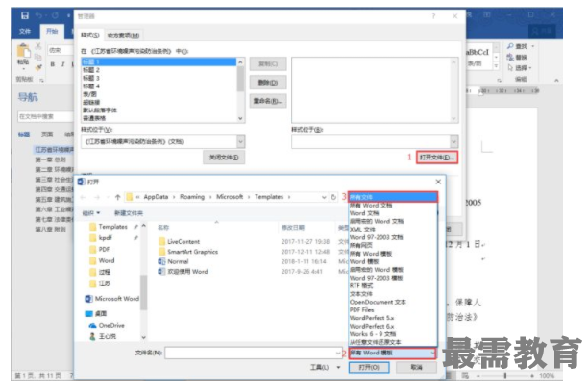
Task: Click the Undo arrow in Word's title bar
Action: click(x=38, y=15)
